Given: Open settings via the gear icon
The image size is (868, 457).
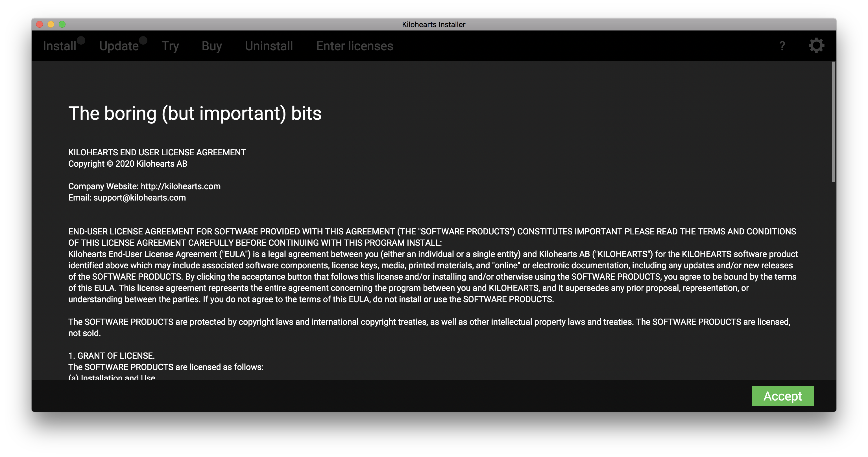Looking at the screenshot, I should [x=816, y=45].
